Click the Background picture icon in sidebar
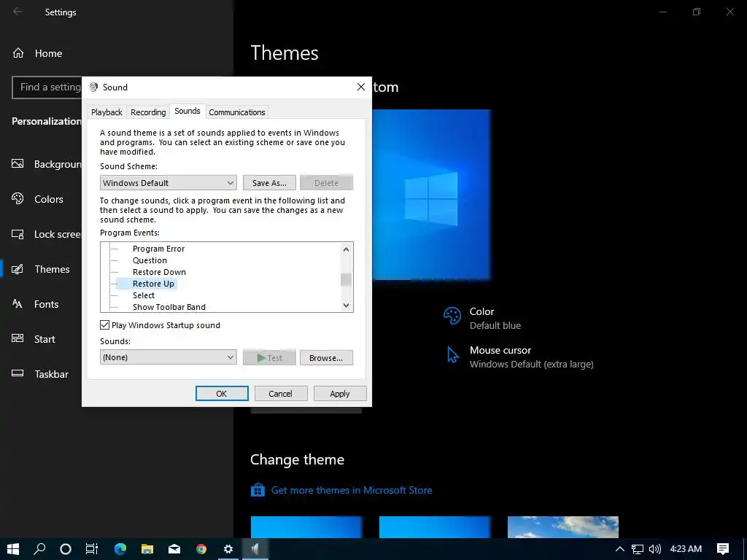 tap(18, 164)
